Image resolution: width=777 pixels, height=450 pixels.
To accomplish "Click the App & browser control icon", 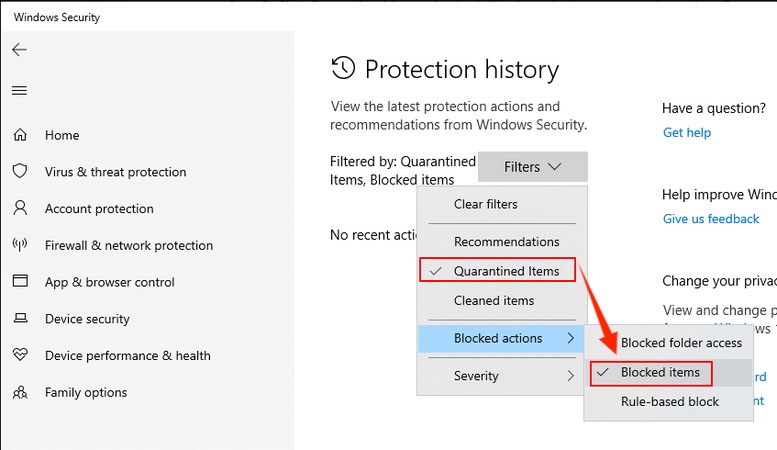I will (20, 282).
